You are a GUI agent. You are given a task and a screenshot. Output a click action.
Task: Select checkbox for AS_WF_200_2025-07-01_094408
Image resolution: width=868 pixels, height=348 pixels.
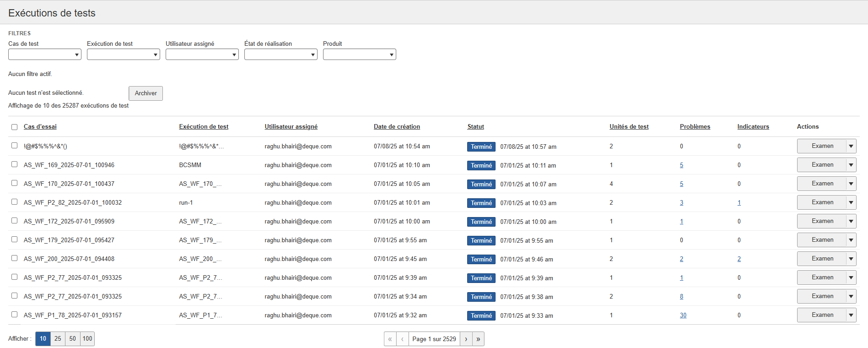point(14,258)
